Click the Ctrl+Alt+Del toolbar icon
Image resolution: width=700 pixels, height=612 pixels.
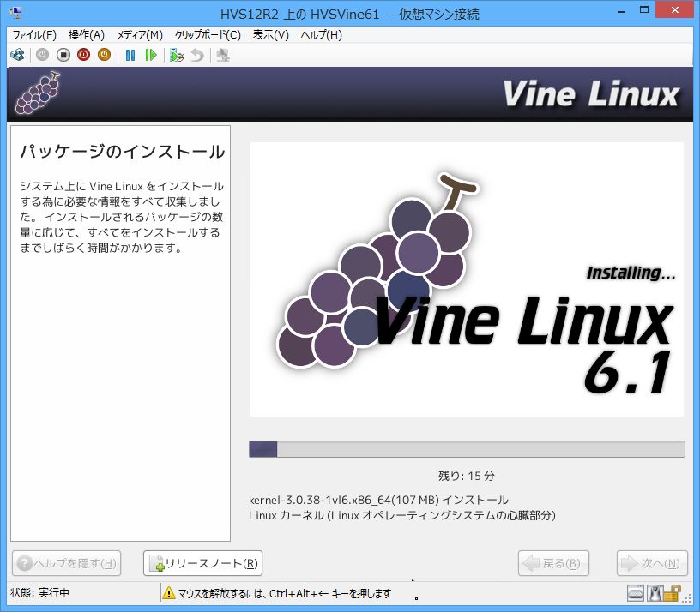(17, 56)
